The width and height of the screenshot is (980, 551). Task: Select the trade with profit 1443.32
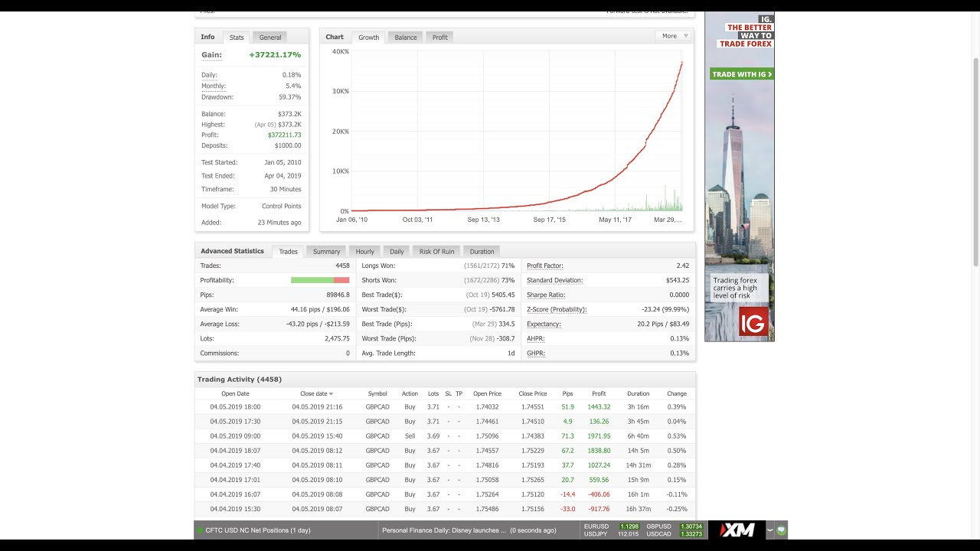[599, 407]
